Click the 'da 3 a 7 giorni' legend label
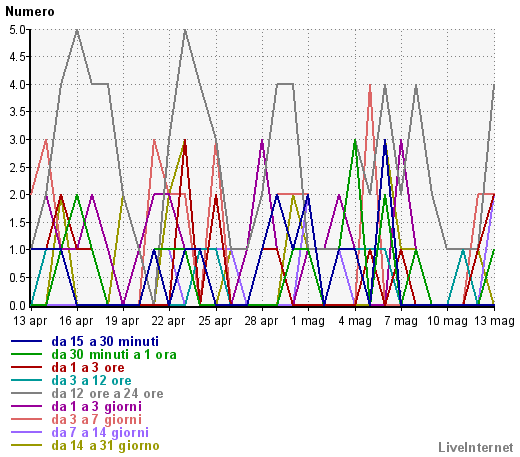 pos(97,419)
